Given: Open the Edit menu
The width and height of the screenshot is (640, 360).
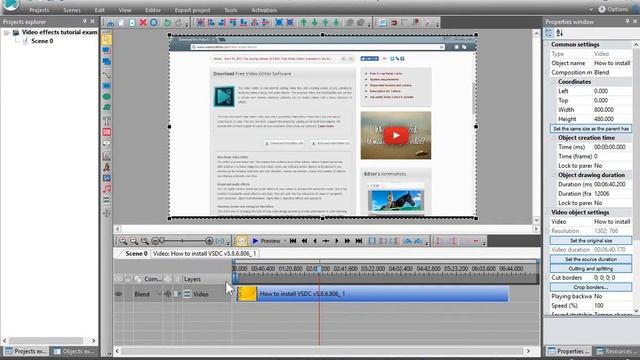Looking at the screenshot, I should [100, 10].
